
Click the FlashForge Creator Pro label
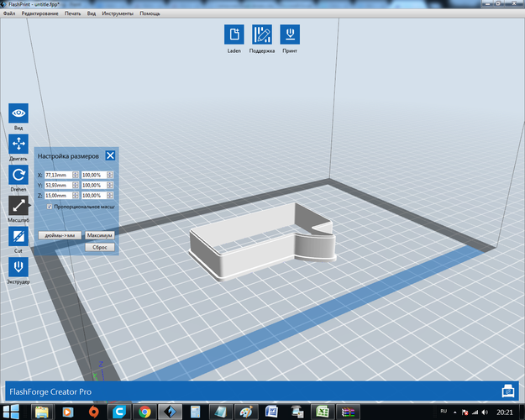coord(50,391)
